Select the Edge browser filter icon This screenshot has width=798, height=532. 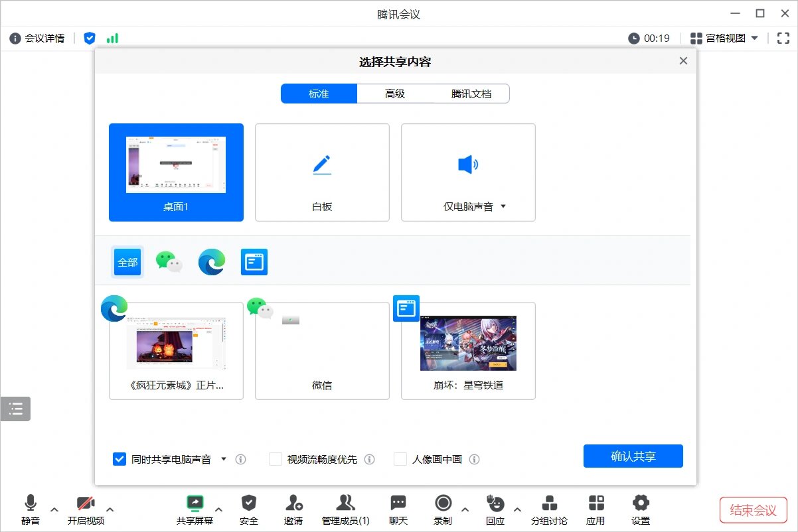[x=211, y=261]
